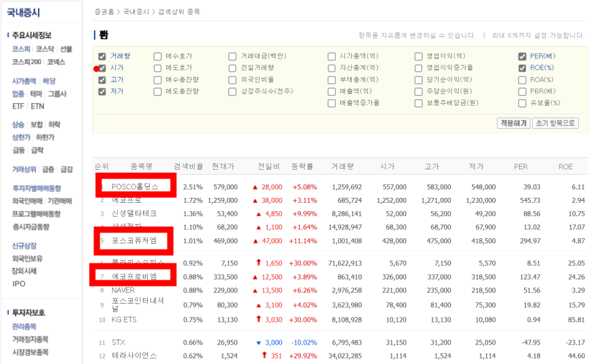Screen dimensions: 590x364
Task: Toggle the 시가 checkbox
Action: click(102, 68)
